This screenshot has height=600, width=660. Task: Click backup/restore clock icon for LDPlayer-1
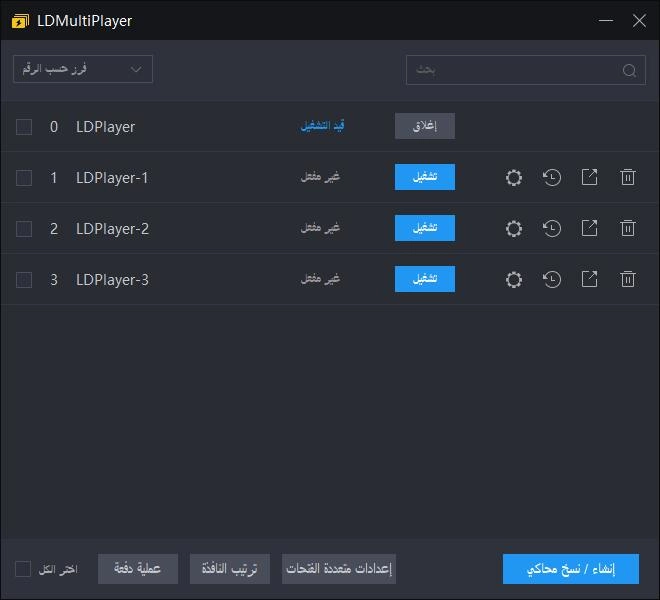point(551,177)
